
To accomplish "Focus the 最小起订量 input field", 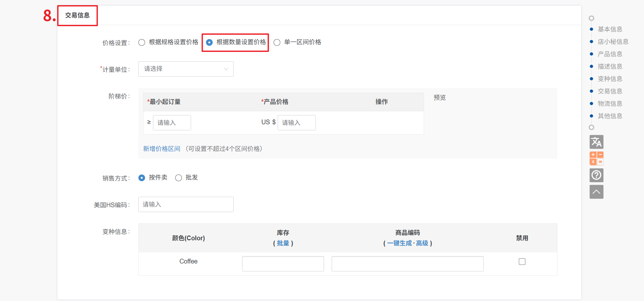I will tap(172, 123).
